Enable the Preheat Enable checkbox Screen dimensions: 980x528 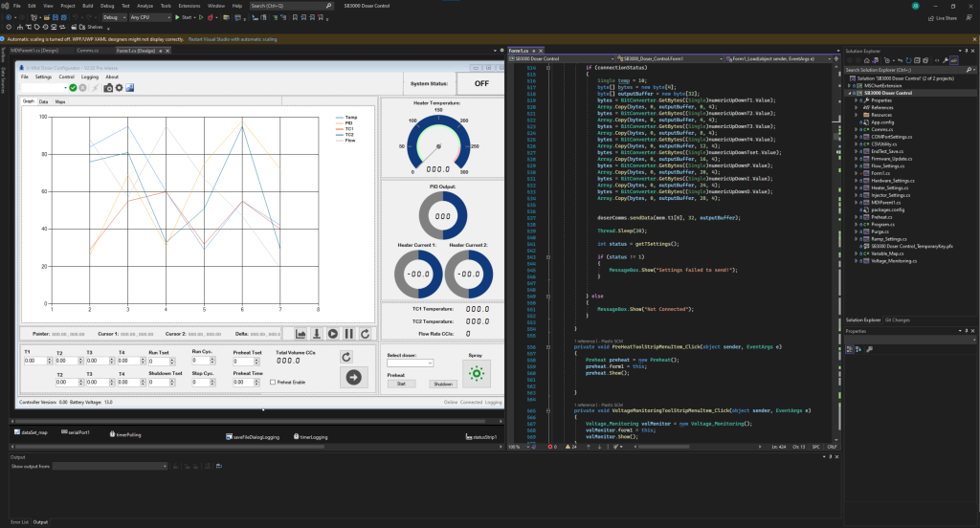(x=273, y=382)
